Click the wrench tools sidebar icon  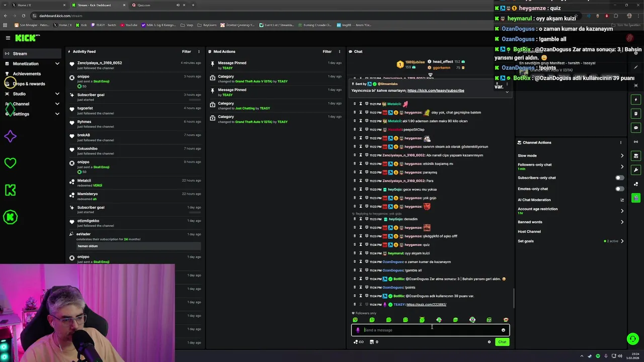click(636, 170)
